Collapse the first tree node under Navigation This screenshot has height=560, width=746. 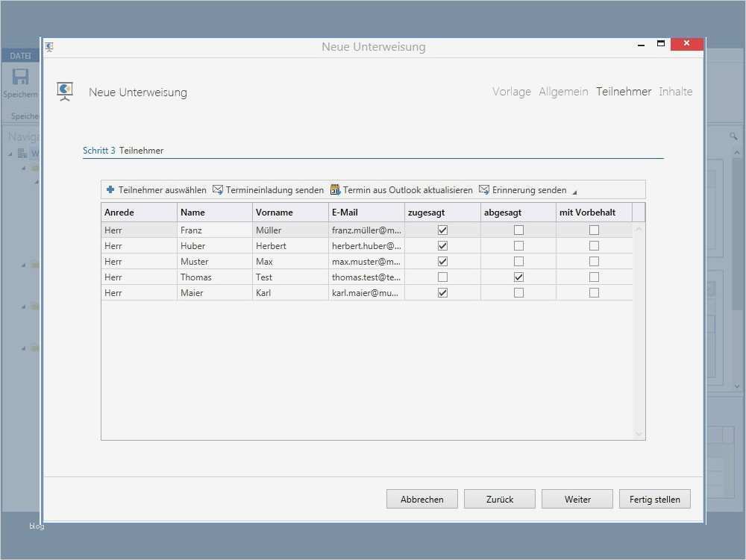click(10, 154)
